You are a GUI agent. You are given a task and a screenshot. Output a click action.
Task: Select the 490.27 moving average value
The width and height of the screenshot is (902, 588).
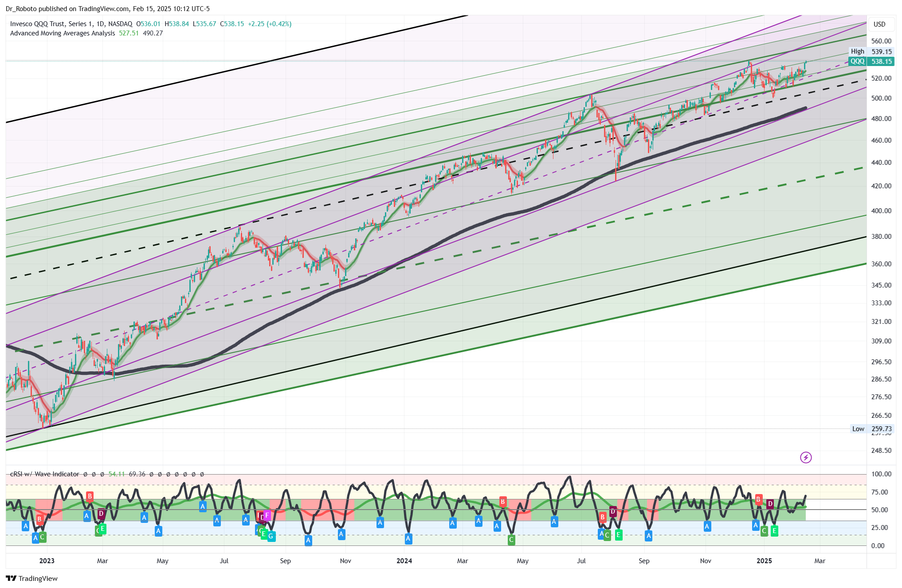coord(153,33)
